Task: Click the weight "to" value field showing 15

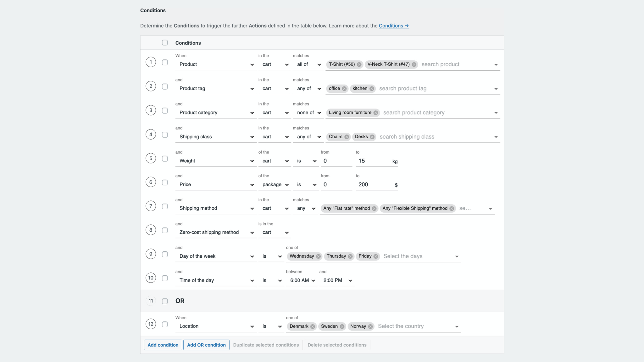Action: (x=374, y=161)
